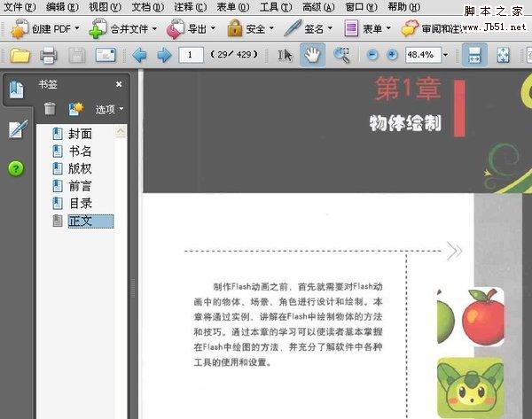Click the 合并文件 button
Image resolution: width=532 pixels, height=419 pixels.
[x=119, y=29]
